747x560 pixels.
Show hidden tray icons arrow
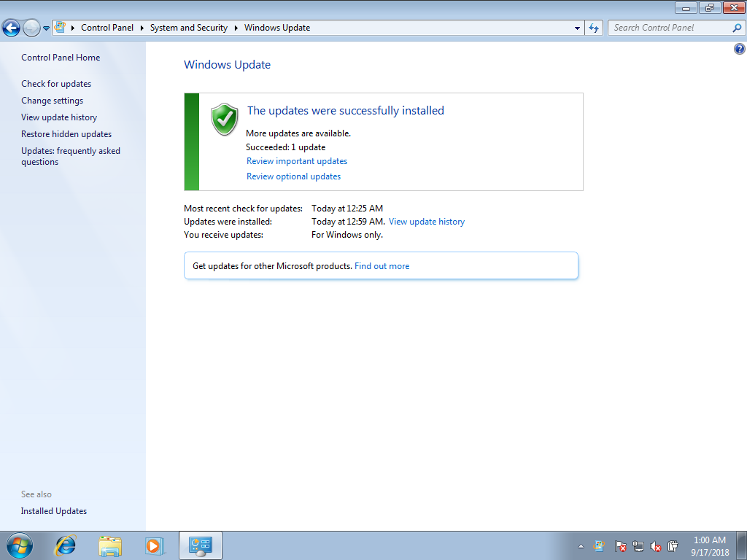click(581, 546)
